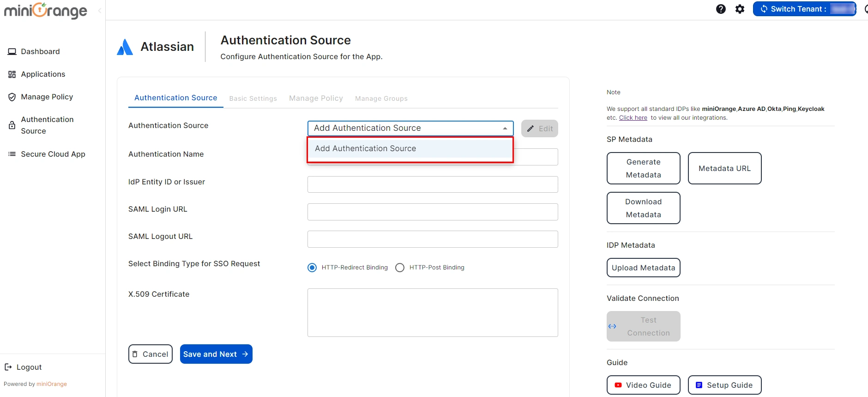Select HTTP-Redirect Binding radio button
Screen dimensions: 868x397
coord(312,268)
